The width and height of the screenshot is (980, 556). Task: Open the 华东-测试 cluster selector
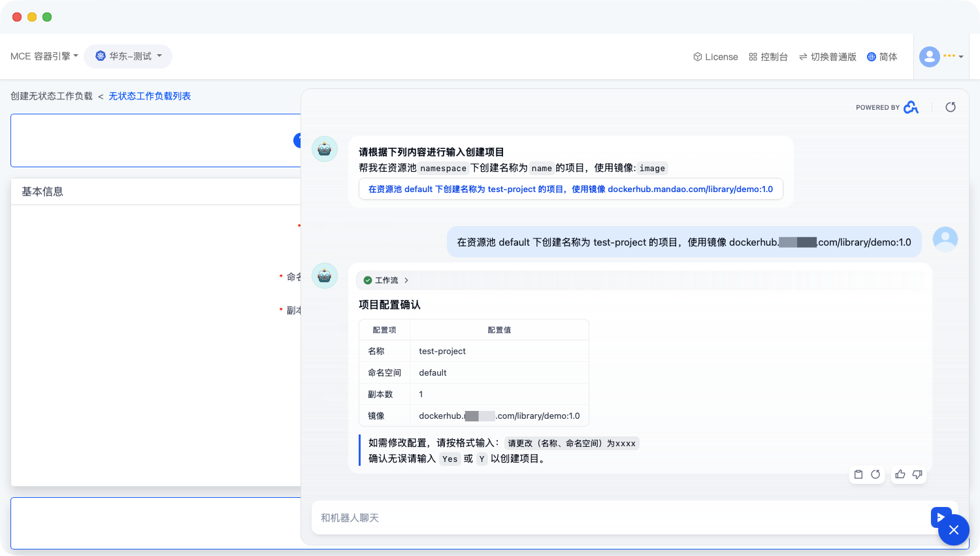pyautogui.click(x=128, y=56)
